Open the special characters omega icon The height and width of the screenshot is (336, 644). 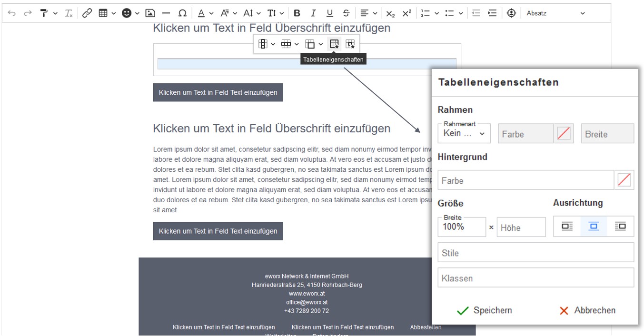(182, 13)
